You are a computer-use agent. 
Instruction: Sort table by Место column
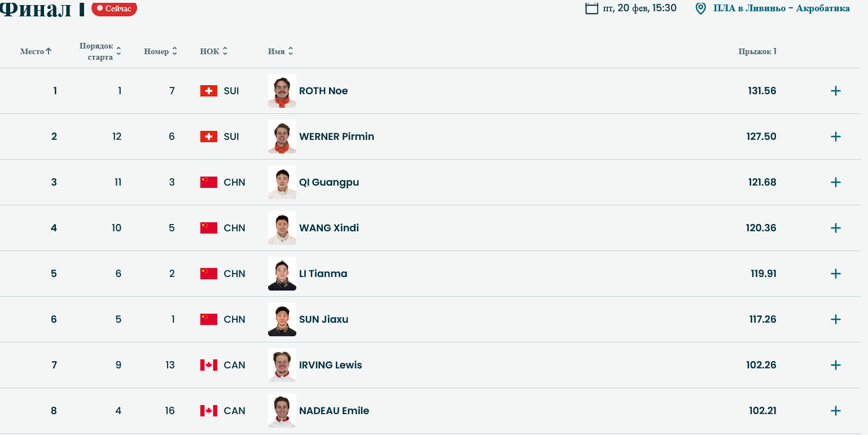36,51
